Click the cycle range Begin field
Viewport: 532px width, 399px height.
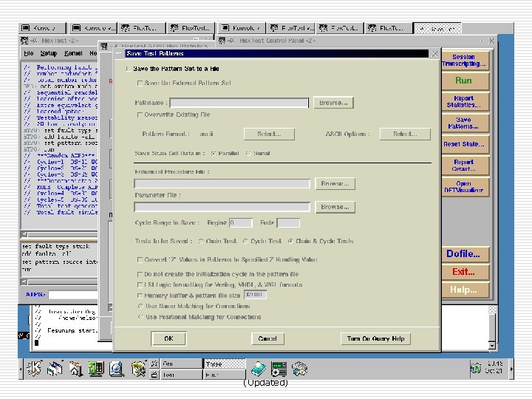(241, 223)
